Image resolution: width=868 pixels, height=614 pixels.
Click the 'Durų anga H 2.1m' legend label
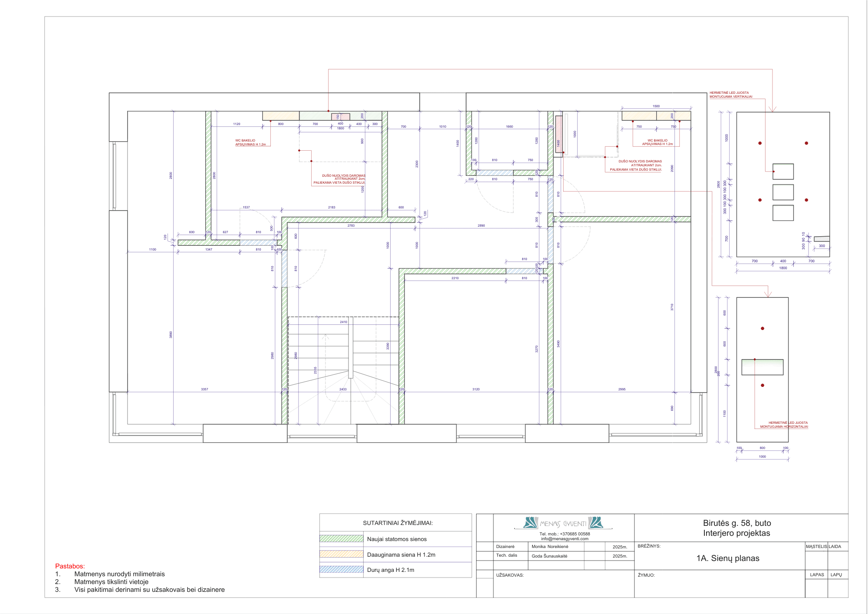[391, 570]
